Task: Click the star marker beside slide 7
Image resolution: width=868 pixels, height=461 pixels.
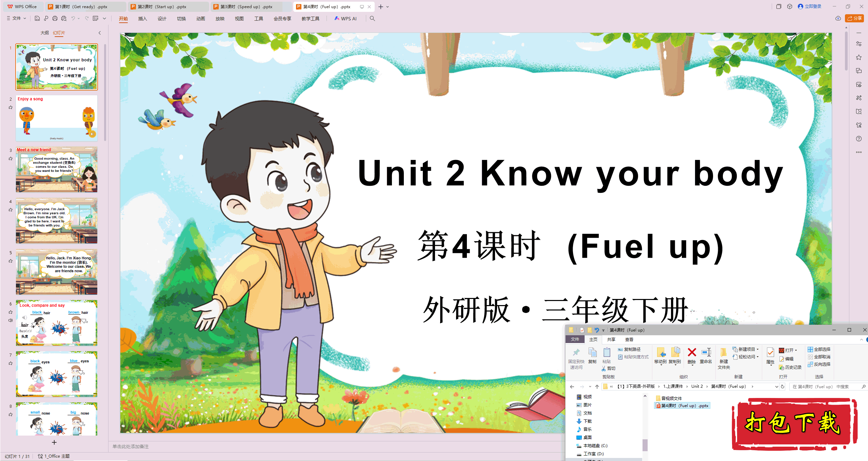Action: pyautogui.click(x=11, y=363)
